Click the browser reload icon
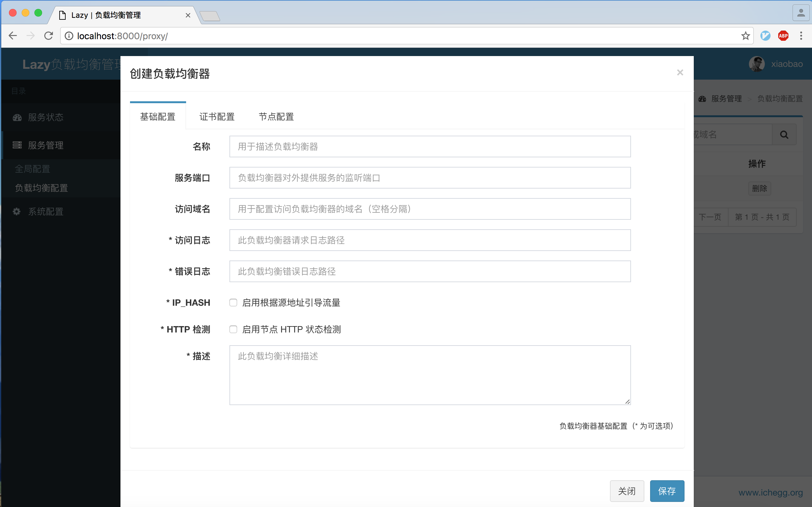 point(49,36)
